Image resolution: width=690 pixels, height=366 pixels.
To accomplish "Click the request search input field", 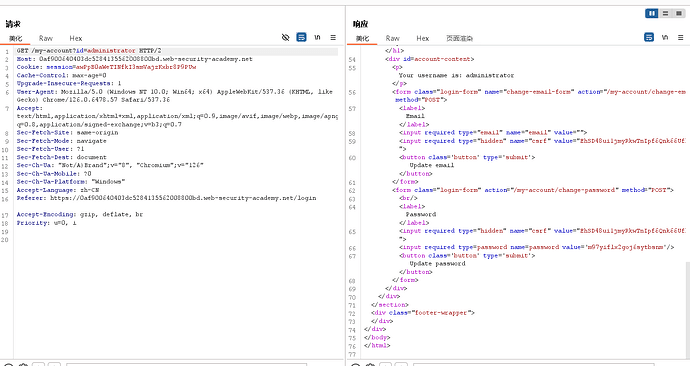I will 187,364.
